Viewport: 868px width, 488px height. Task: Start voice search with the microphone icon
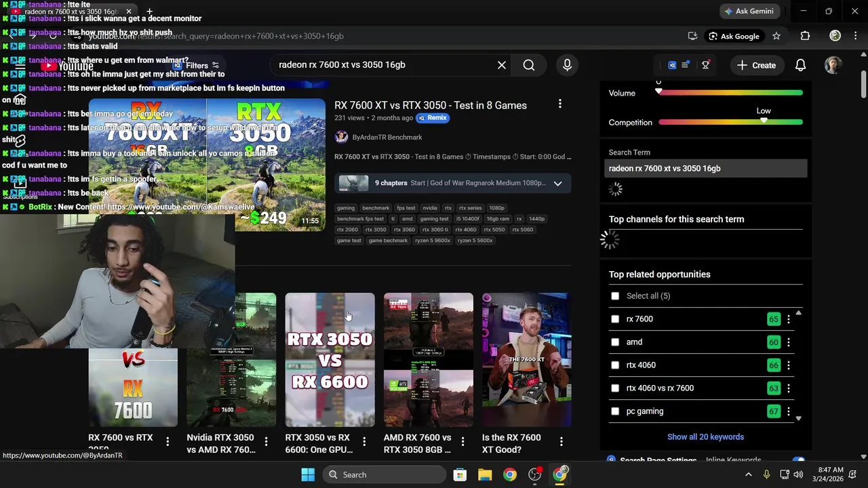coord(568,65)
